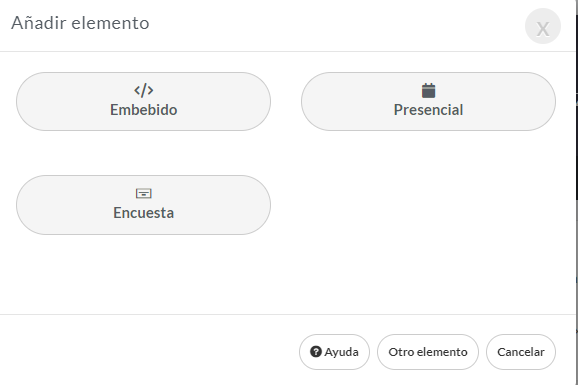Click the Encuesta text label
Image resolution: width=578 pixels, height=385 pixels.
[x=143, y=213]
